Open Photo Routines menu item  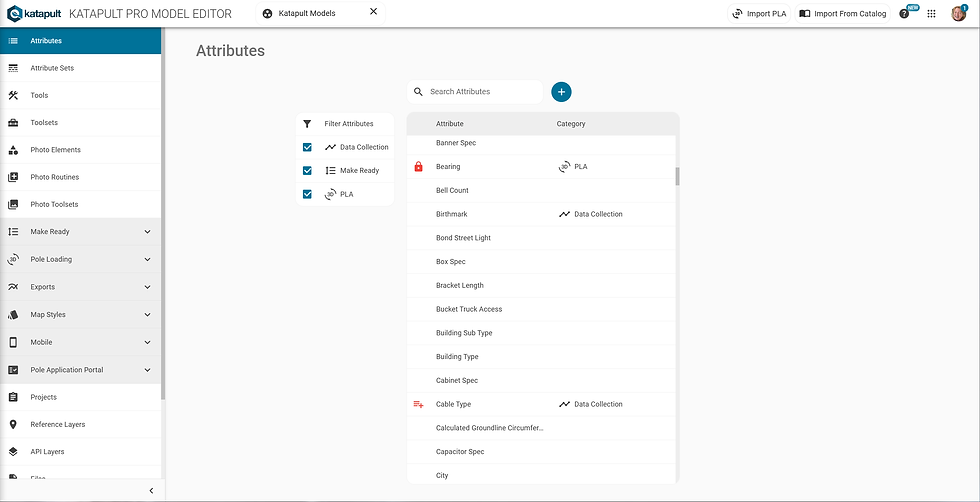pos(81,177)
